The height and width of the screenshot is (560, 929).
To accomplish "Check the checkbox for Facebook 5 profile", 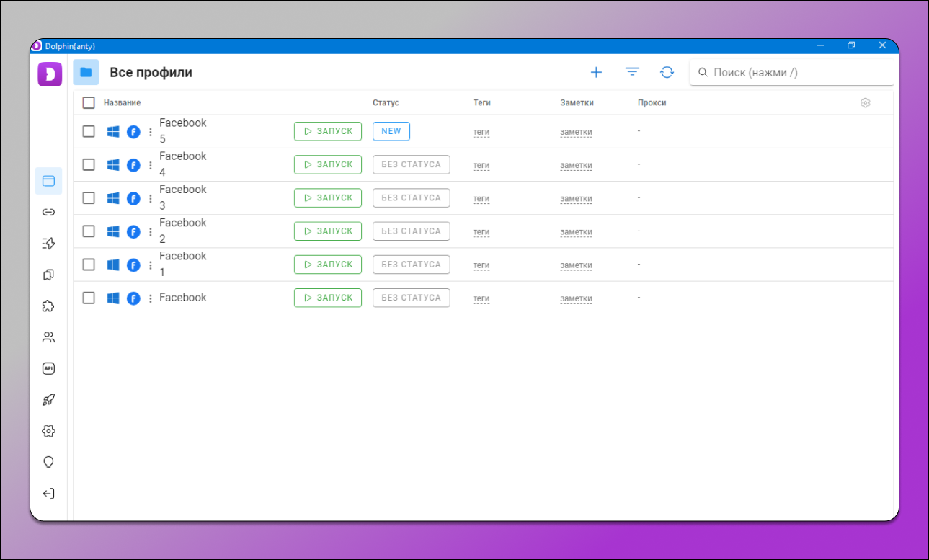I will [x=89, y=131].
